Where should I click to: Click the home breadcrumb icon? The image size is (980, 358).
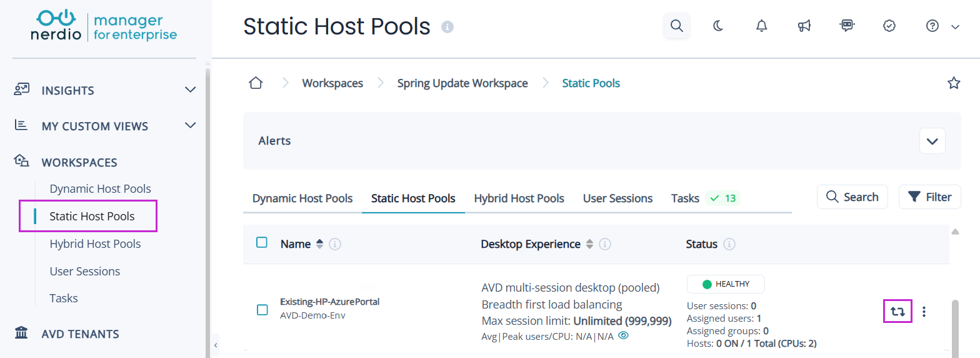(x=255, y=83)
